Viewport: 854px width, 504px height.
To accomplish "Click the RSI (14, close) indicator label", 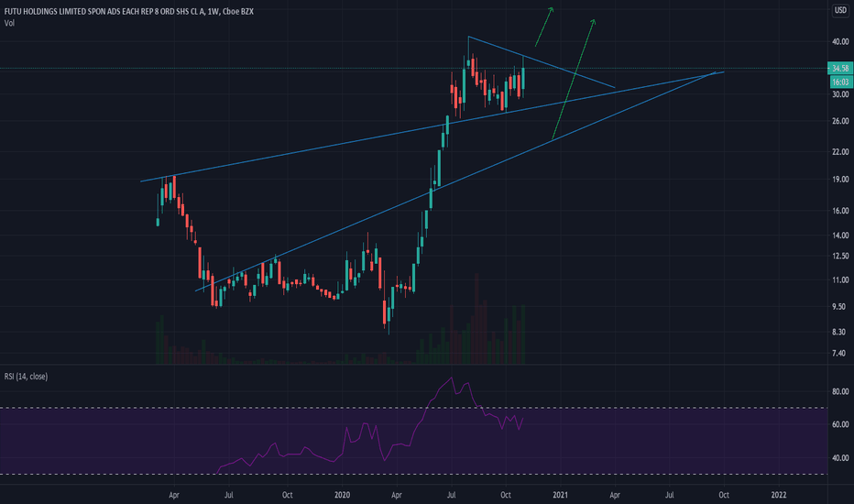I will click(27, 377).
